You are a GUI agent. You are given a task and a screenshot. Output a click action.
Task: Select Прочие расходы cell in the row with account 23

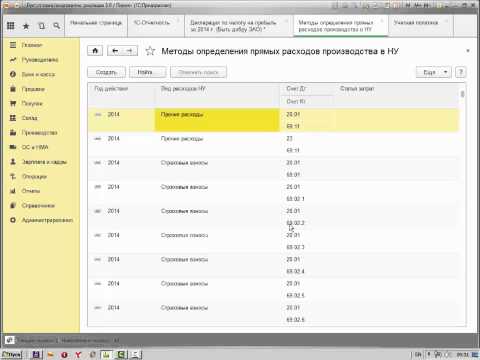point(217,144)
